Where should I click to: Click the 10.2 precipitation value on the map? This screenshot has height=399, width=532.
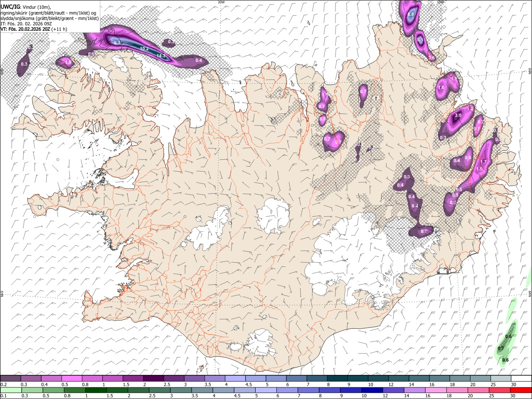click(x=144, y=49)
